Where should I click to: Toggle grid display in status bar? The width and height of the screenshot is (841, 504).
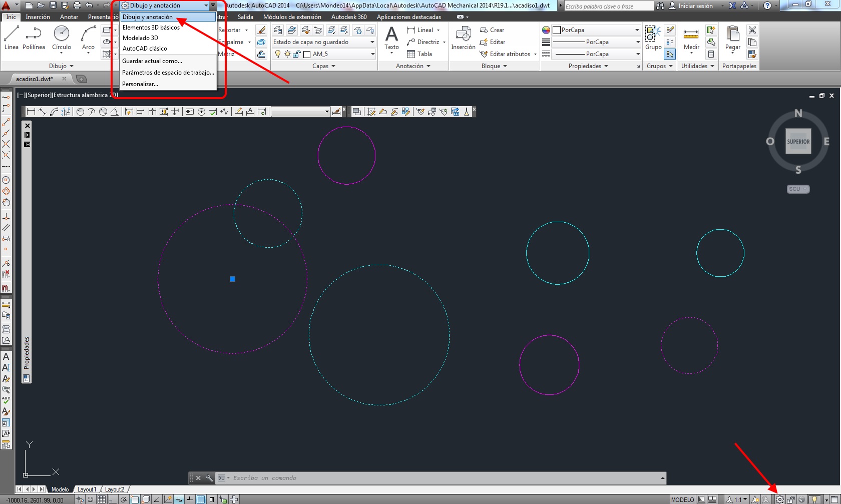(x=102, y=499)
